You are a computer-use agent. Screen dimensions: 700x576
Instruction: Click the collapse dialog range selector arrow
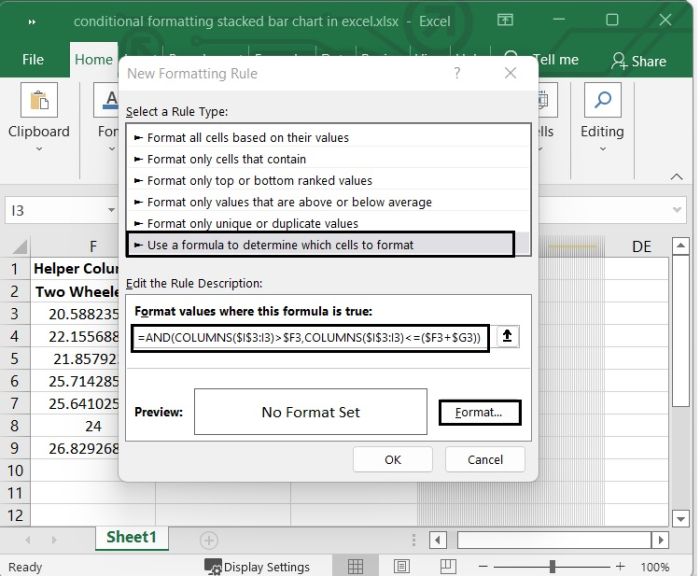(x=507, y=337)
